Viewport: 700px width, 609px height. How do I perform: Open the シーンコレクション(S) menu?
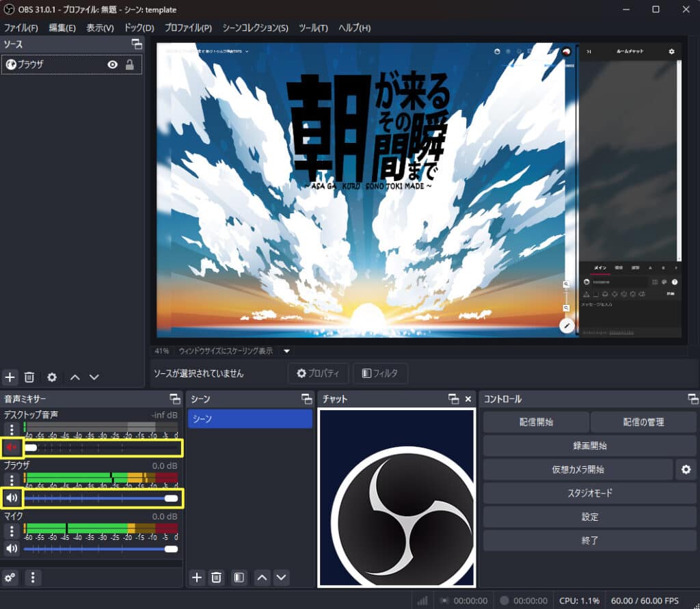pyautogui.click(x=255, y=28)
